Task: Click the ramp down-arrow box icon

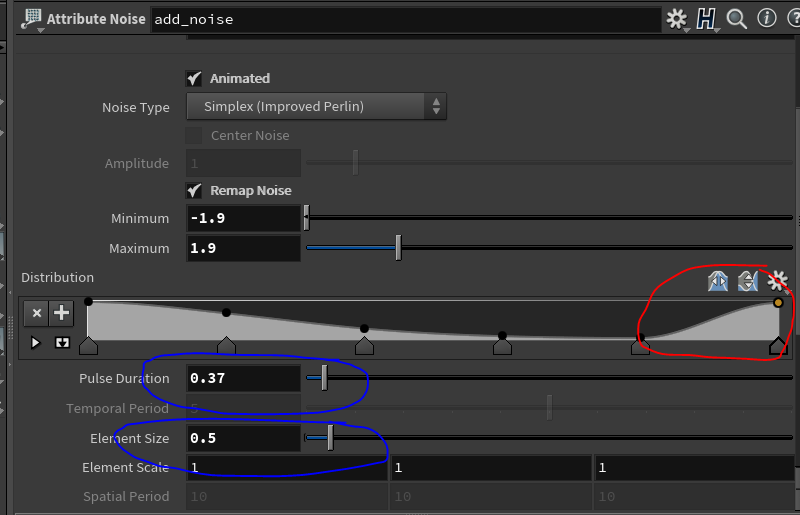Action: coord(61,343)
